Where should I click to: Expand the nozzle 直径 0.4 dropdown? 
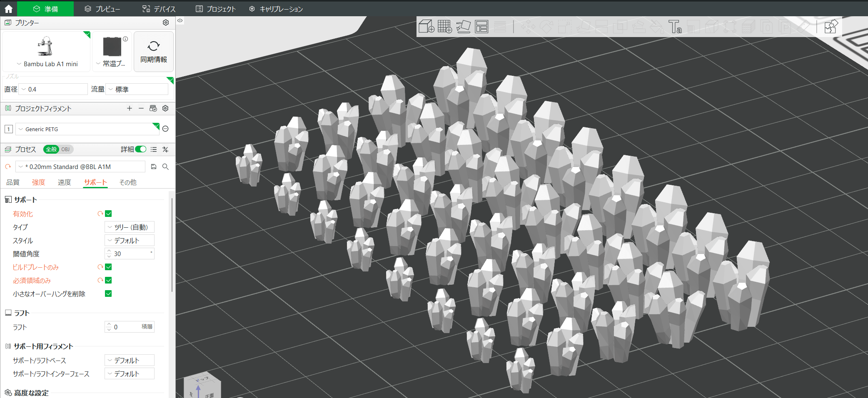[53, 89]
